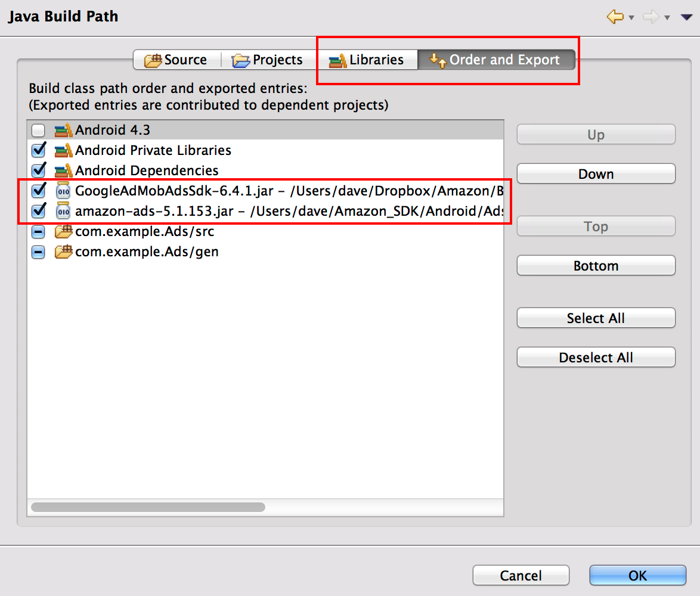The height and width of the screenshot is (596, 700).
Task: Toggle amazon-ads-5.1.153.jar checkbox
Action: (x=38, y=211)
